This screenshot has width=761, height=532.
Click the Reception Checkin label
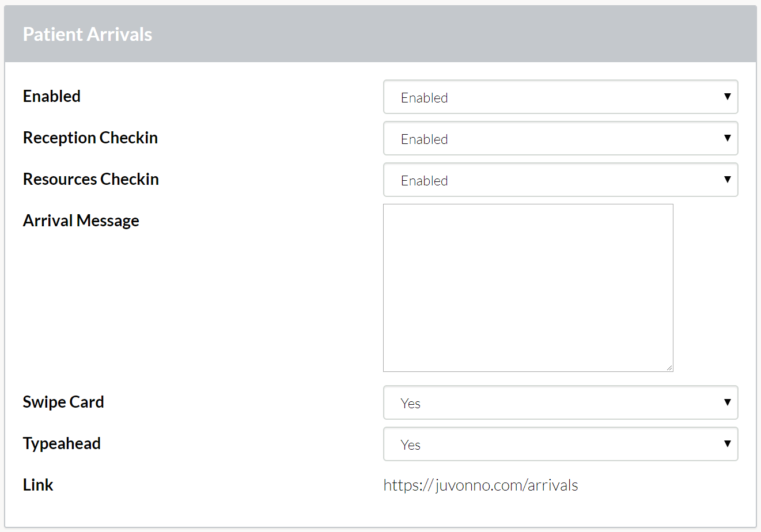pyautogui.click(x=90, y=138)
